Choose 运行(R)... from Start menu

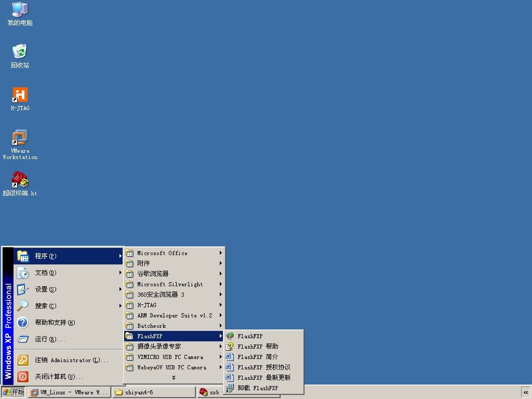[69, 339]
